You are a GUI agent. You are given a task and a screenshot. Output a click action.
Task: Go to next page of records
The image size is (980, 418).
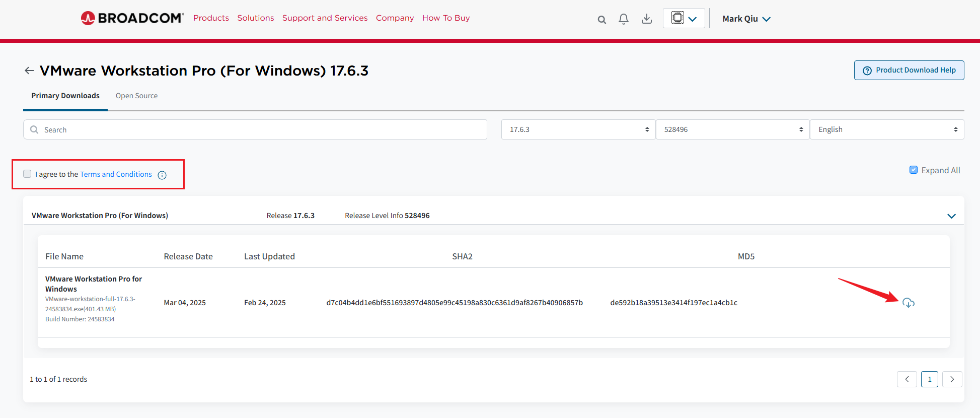(x=952, y=379)
